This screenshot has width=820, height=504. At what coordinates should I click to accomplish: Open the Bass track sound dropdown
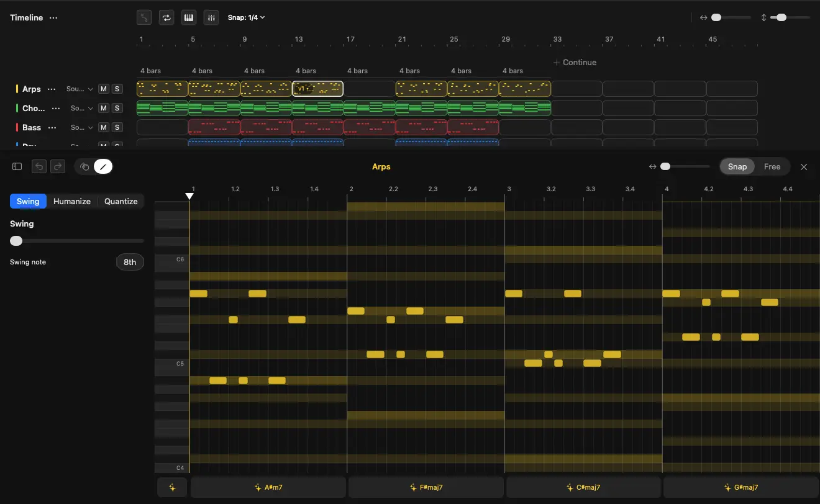[82, 127]
